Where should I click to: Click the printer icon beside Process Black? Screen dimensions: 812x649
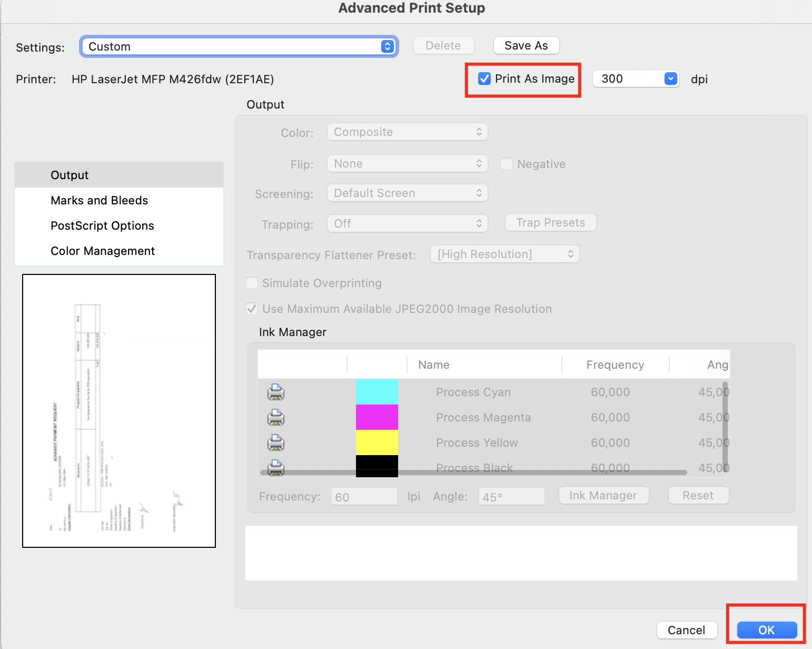[x=276, y=467]
